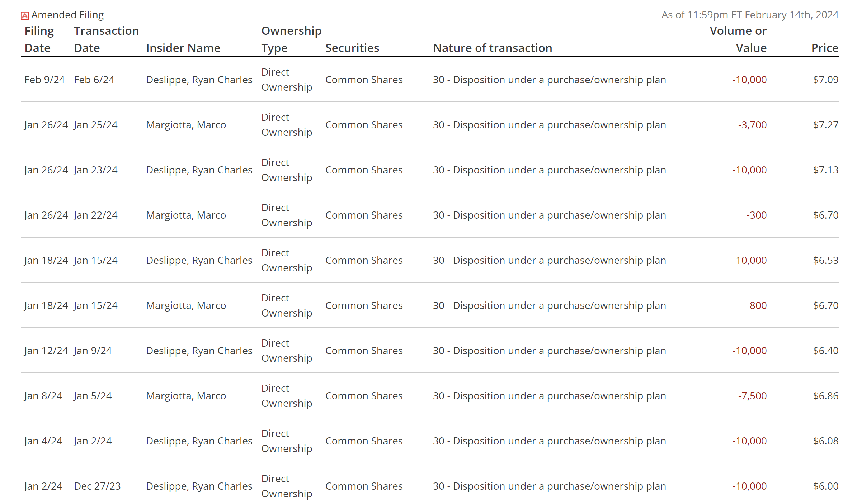Click the Transaction Date column header
This screenshot has width=857, height=504.
106,39
